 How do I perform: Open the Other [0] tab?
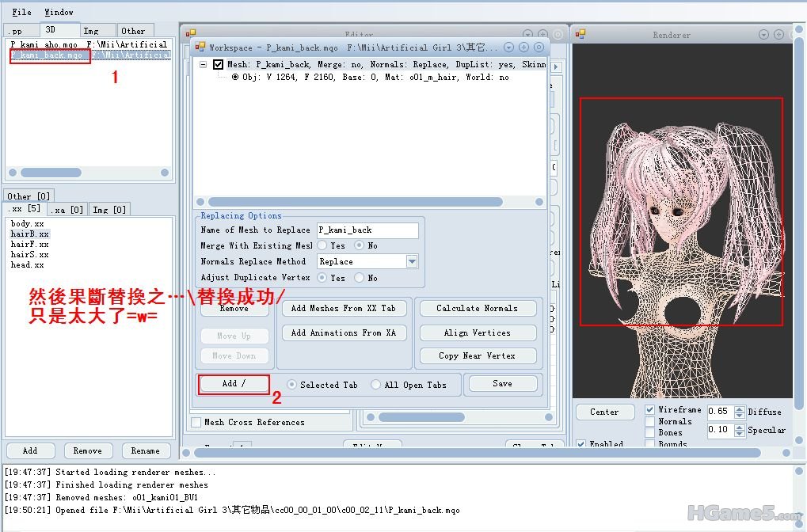(29, 196)
